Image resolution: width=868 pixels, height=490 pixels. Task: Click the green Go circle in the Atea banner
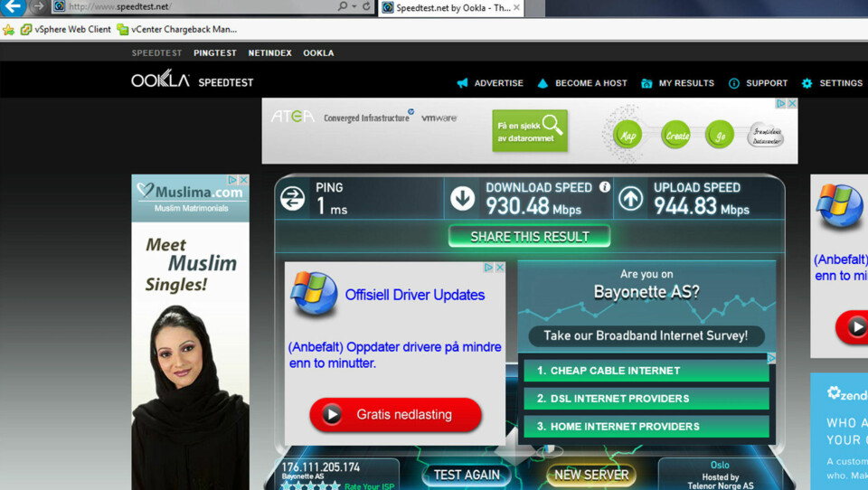[719, 135]
